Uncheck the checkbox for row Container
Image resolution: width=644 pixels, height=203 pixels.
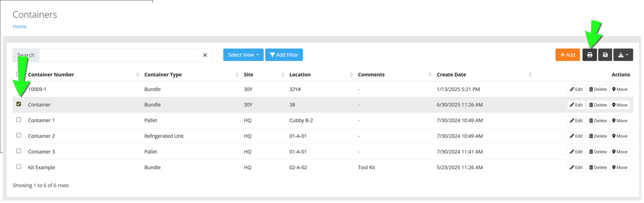(19, 104)
